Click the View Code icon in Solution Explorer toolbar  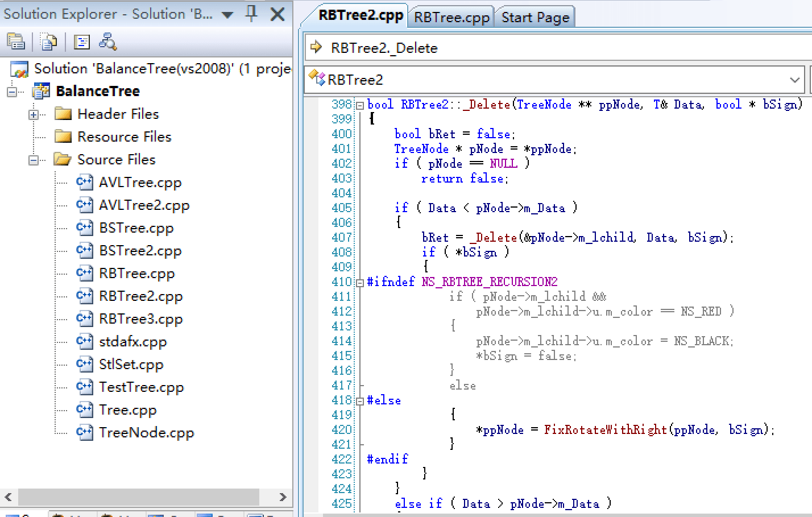coord(82,42)
